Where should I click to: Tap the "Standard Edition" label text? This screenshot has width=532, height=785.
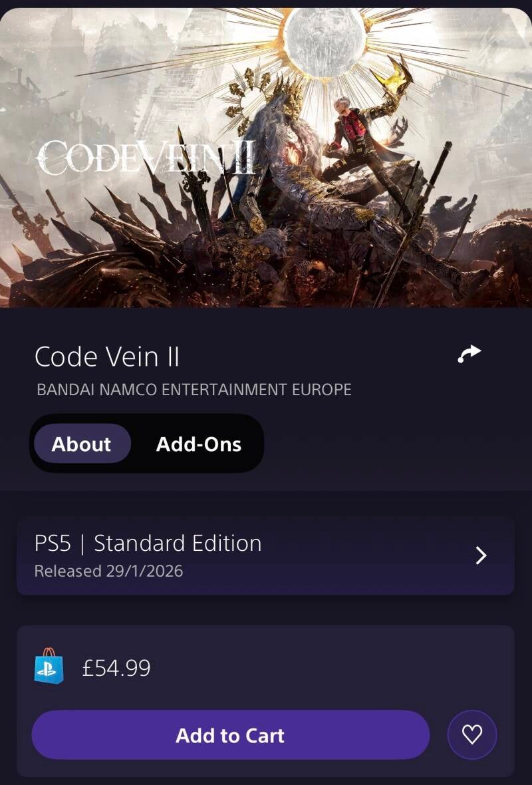[x=178, y=544]
